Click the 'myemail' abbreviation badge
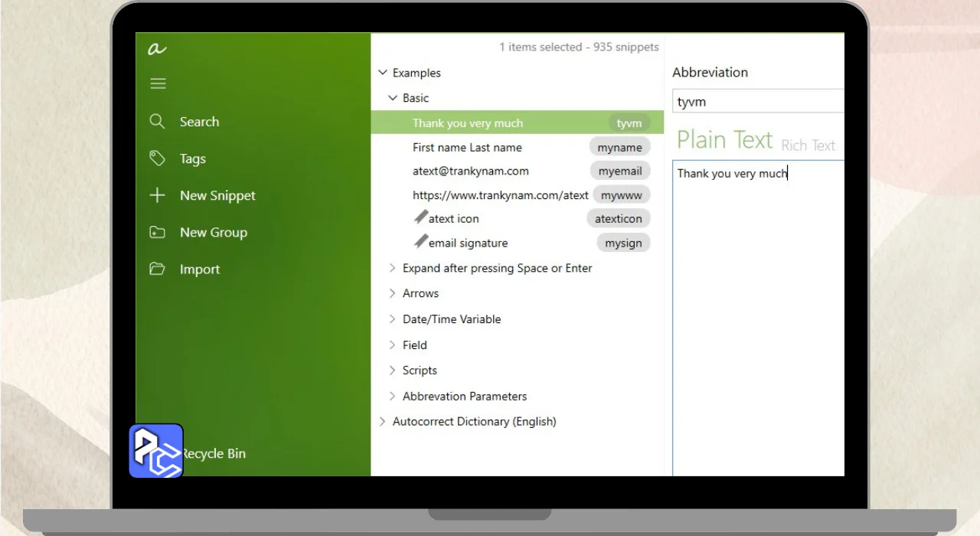 [x=620, y=171]
